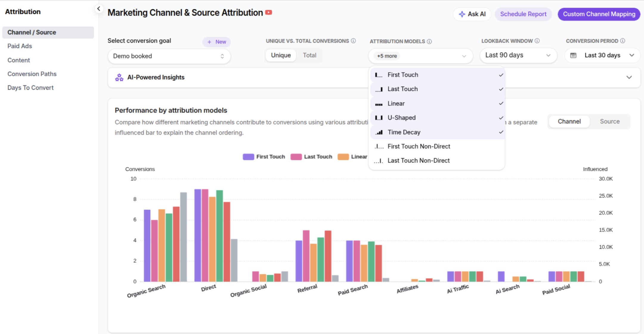The height and width of the screenshot is (334, 644).
Task: Open Custom Channel Mapping
Action: click(x=599, y=14)
